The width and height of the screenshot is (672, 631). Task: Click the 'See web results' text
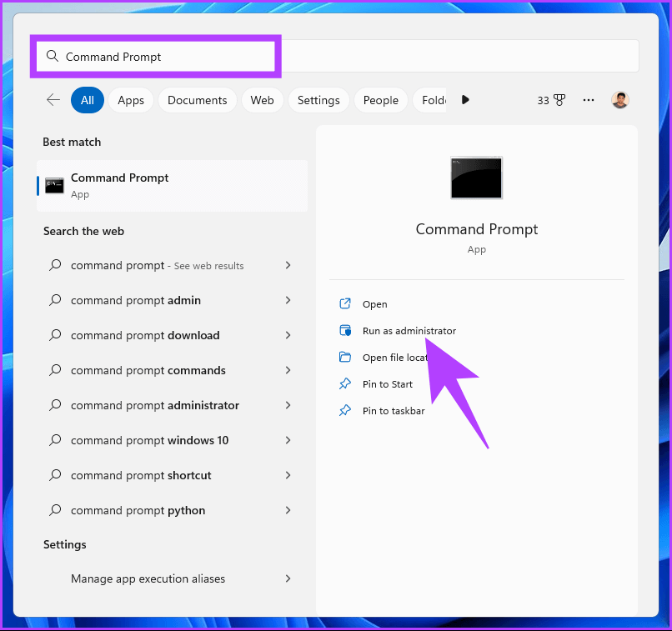point(208,266)
